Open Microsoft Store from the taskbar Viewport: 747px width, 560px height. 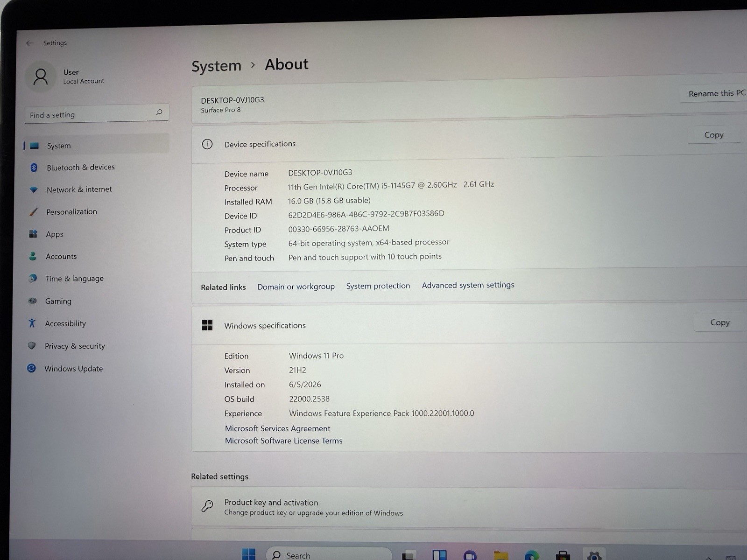tap(563, 555)
